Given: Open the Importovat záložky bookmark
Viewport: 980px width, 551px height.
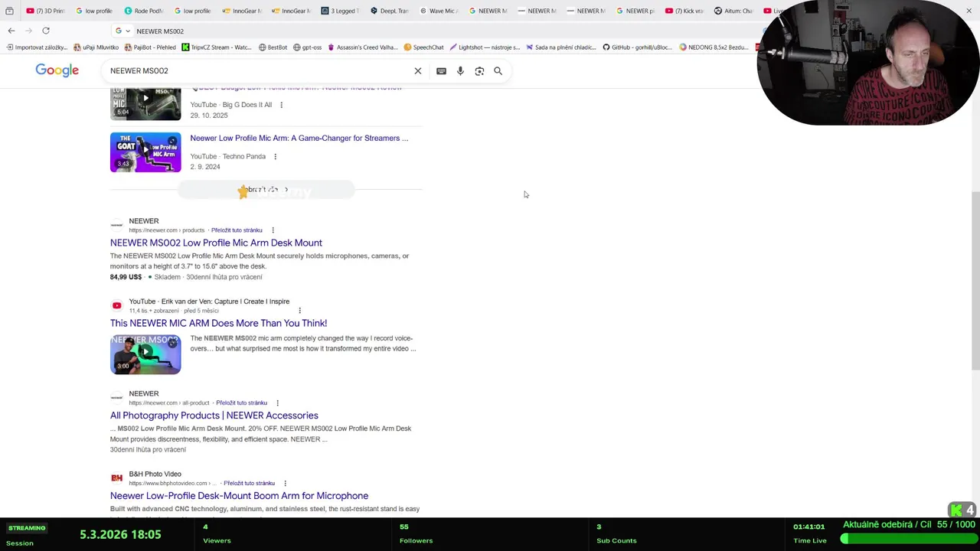Looking at the screenshot, I should (x=36, y=47).
